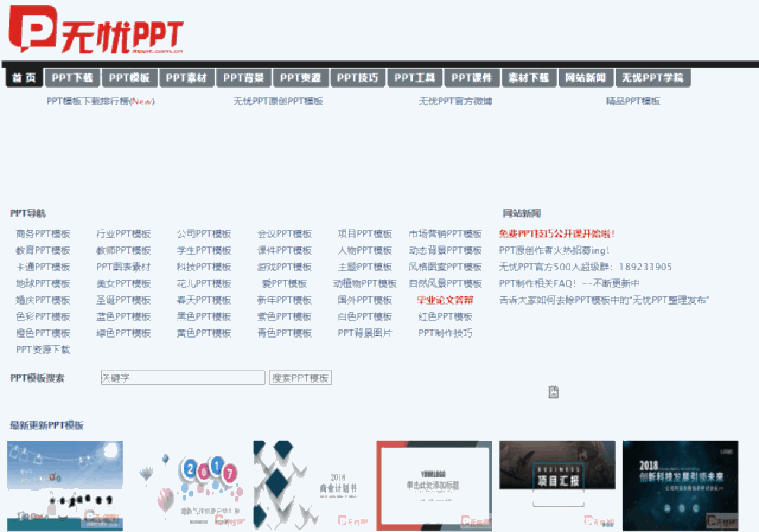Open the red-framed YOURLOGO template thumbnail
The height and width of the screenshot is (532, 759).
pos(434,486)
